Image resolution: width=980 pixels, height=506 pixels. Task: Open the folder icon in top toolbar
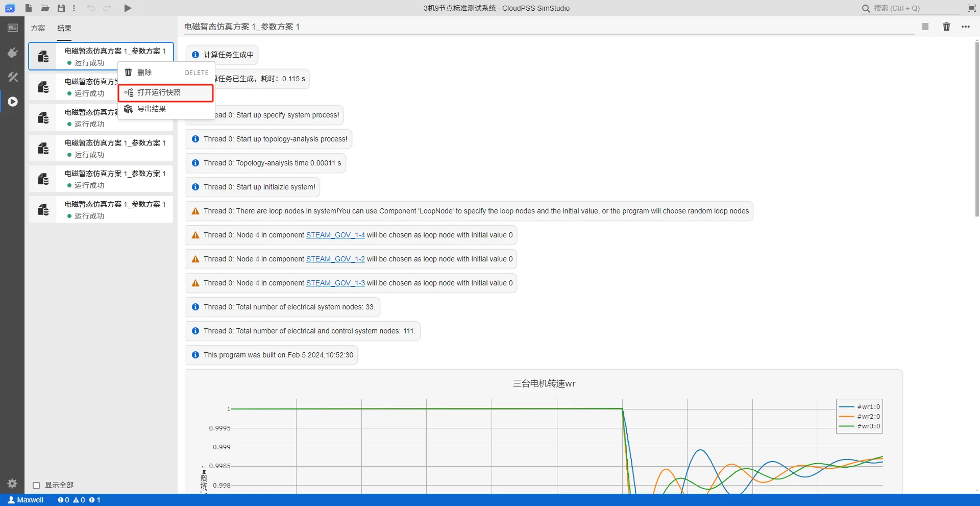[x=45, y=8]
